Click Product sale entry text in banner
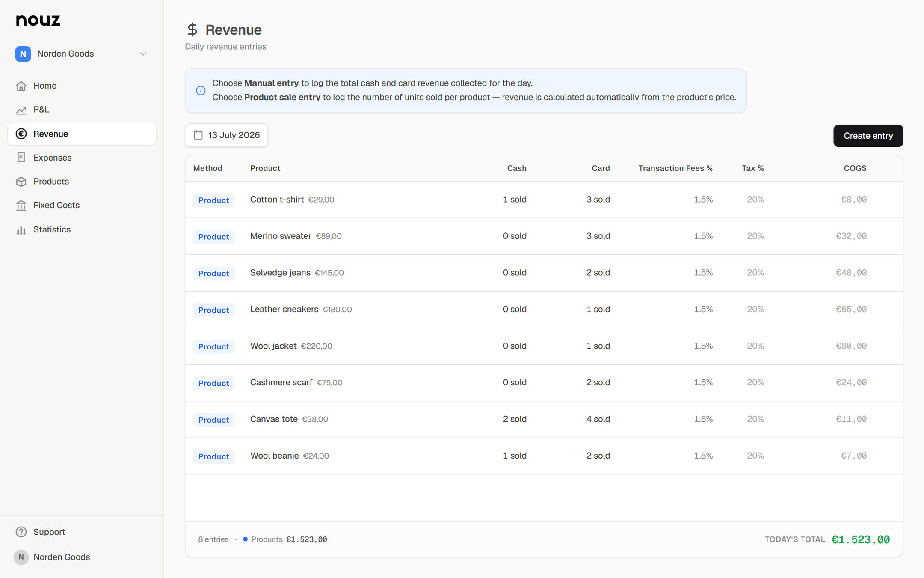The image size is (924, 578). pyautogui.click(x=282, y=97)
